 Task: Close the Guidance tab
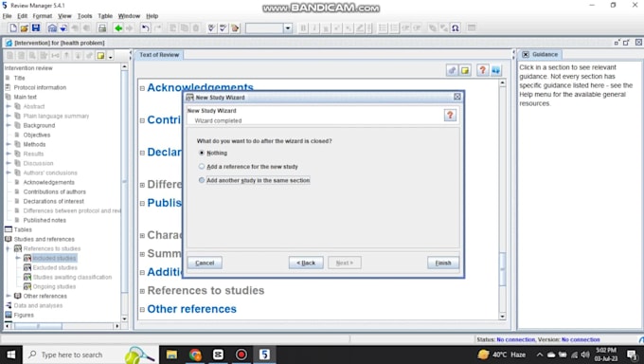tap(526, 54)
